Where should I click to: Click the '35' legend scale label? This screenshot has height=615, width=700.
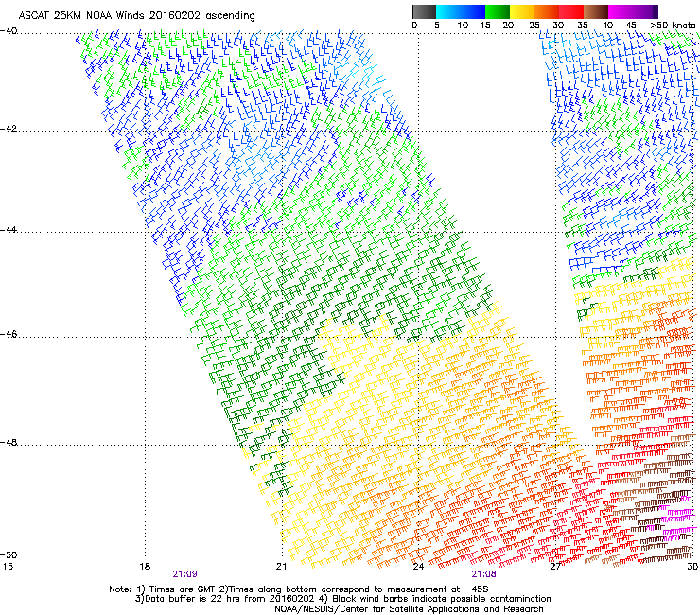583,26
